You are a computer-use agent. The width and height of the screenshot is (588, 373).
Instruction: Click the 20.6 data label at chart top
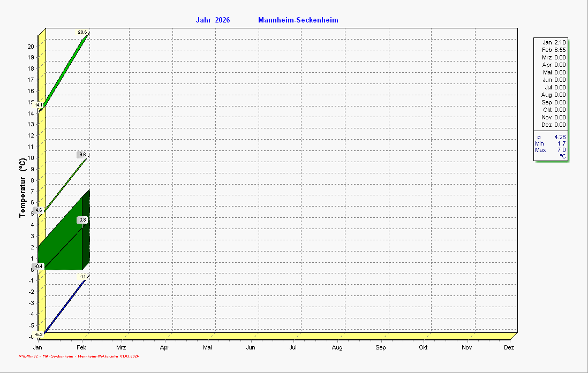tap(82, 33)
